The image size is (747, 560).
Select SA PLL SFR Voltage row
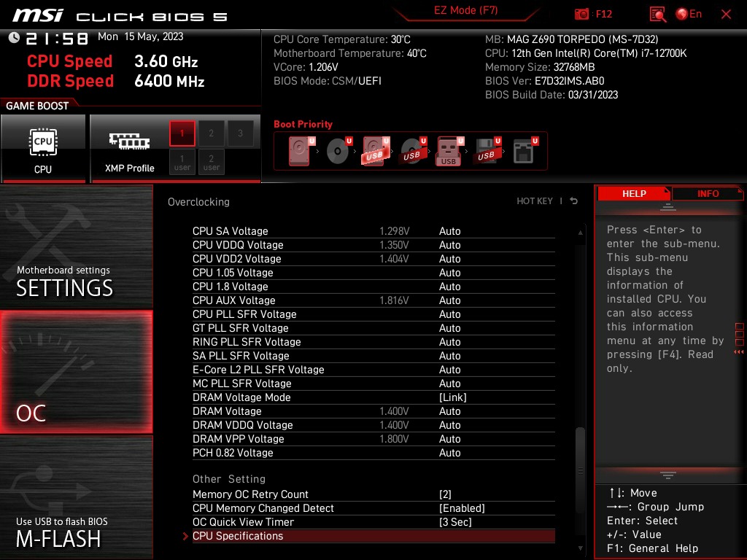click(x=373, y=356)
